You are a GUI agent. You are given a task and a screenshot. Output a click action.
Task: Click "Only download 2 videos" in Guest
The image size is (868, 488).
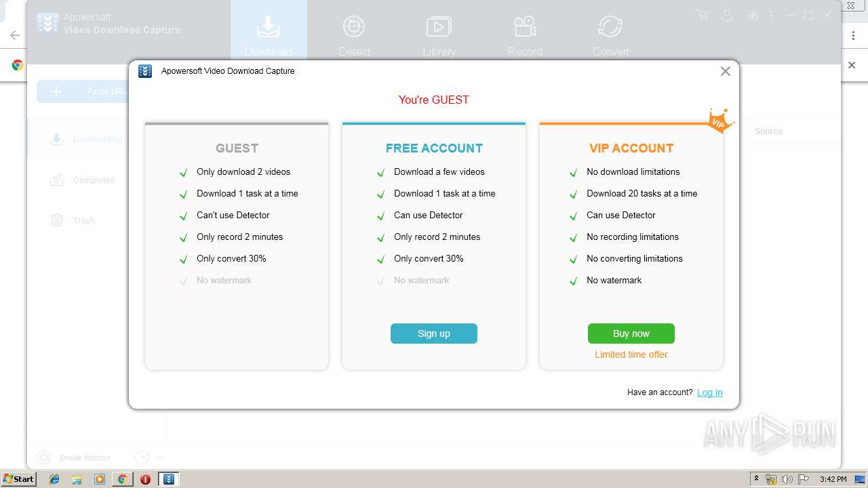tap(243, 171)
